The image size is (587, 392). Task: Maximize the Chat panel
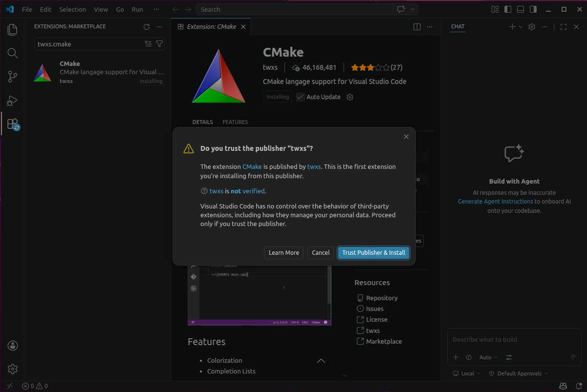pos(564,27)
